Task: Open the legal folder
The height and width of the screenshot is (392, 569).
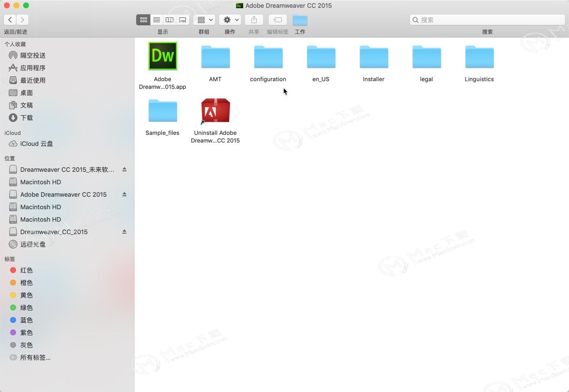Action: coord(427,57)
